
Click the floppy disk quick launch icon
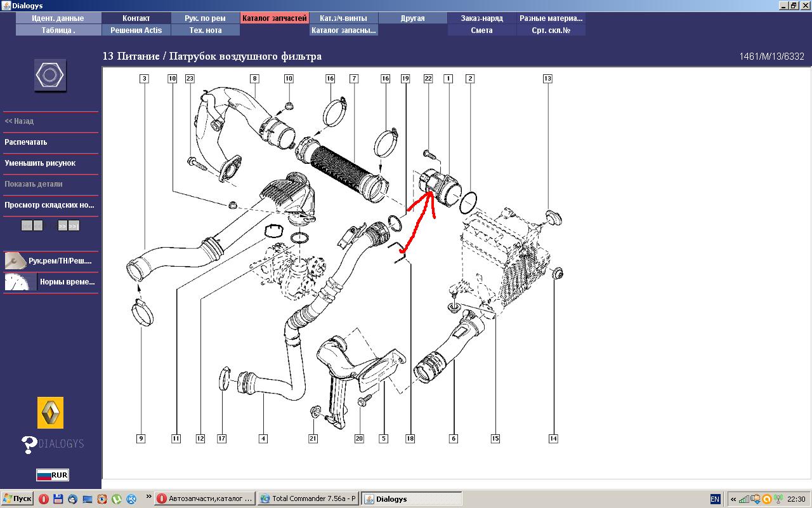coord(58,499)
